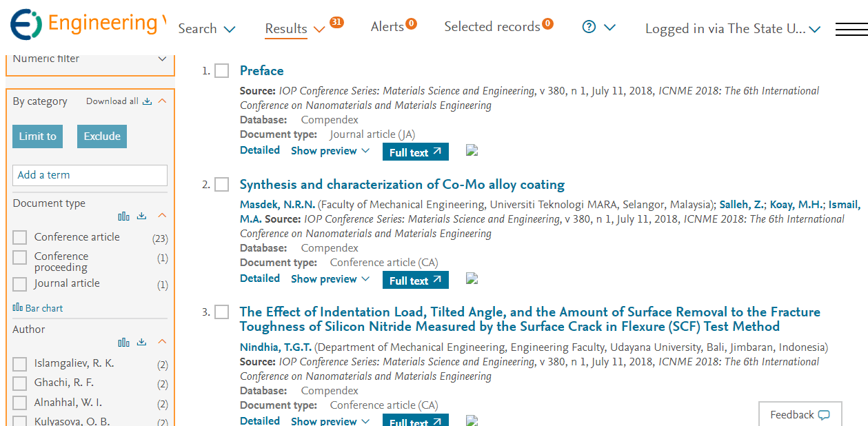This screenshot has width=868, height=426.
Task: Open the Results dropdown menu
Action: pyautogui.click(x=295, y=29)
